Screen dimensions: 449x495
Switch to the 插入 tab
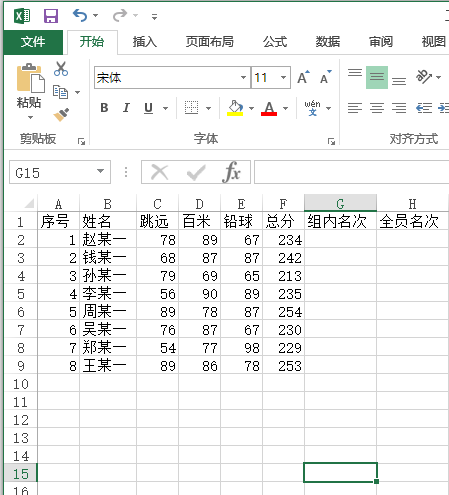point(145,42)
